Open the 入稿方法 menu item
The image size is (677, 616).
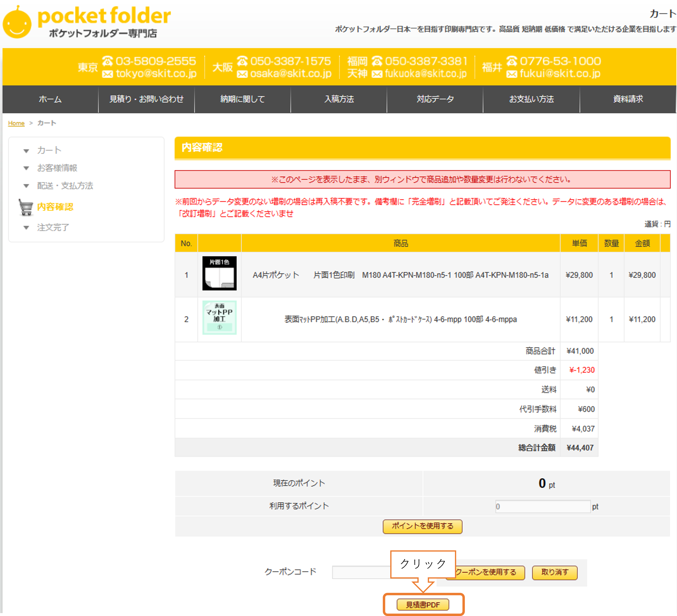point(339,99)
